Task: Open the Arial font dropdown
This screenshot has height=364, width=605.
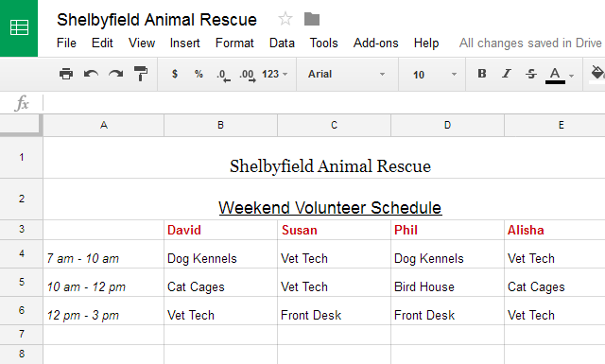Action: click(346, 74)
